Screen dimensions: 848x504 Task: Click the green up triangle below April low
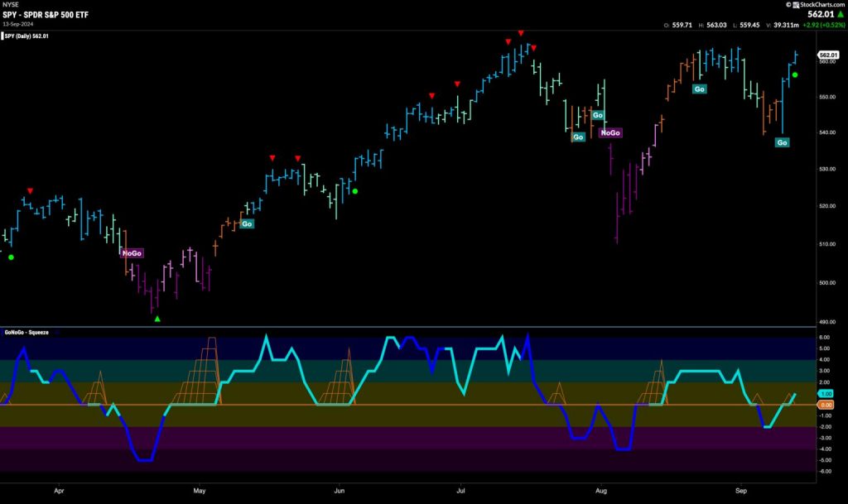(157, 319)
